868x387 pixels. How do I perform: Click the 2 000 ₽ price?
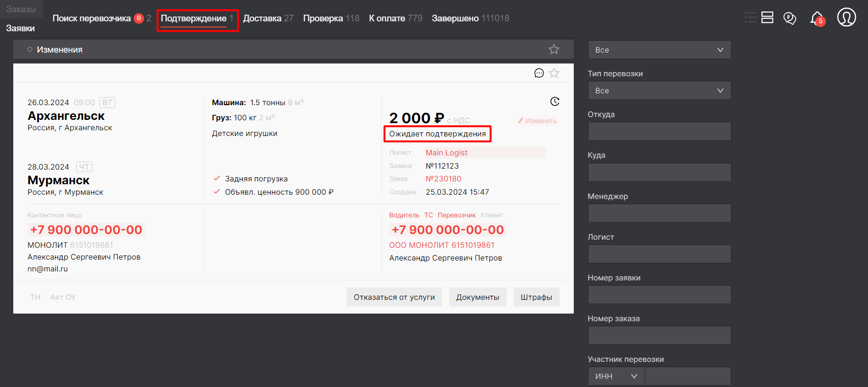pos(416,117)
